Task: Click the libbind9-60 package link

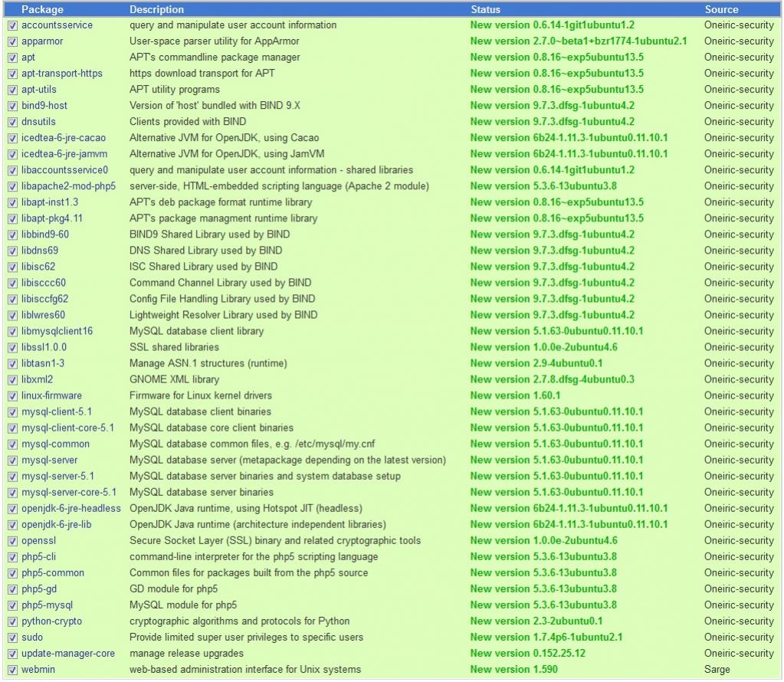Action: click(x=45, y=234)
